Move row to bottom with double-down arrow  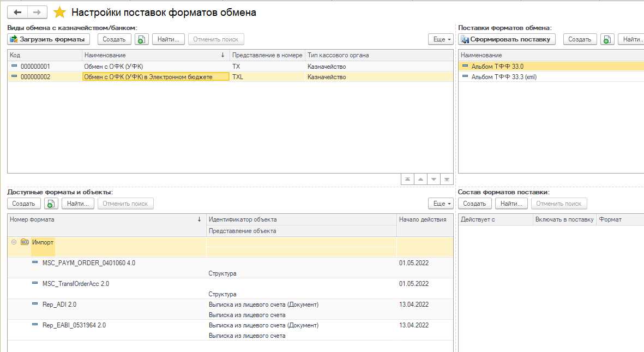click(447, 179)
